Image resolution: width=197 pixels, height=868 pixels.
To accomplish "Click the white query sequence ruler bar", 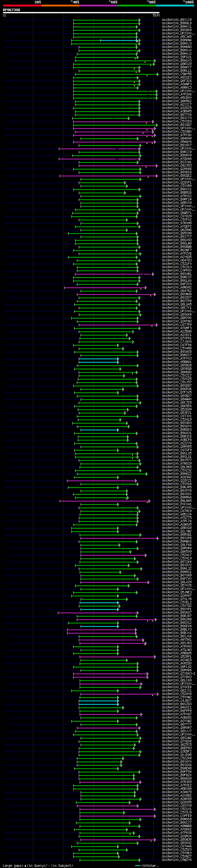I will coord(81,13).
